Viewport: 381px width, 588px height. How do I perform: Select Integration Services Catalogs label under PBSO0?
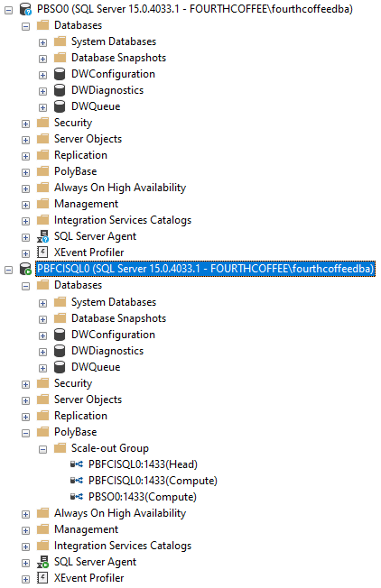123,220
